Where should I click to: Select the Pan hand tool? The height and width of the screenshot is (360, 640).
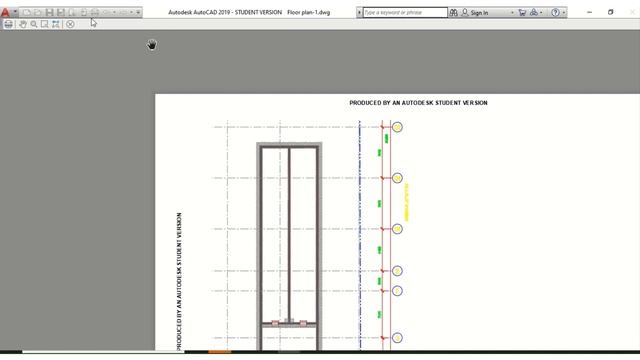pos(23,24)
